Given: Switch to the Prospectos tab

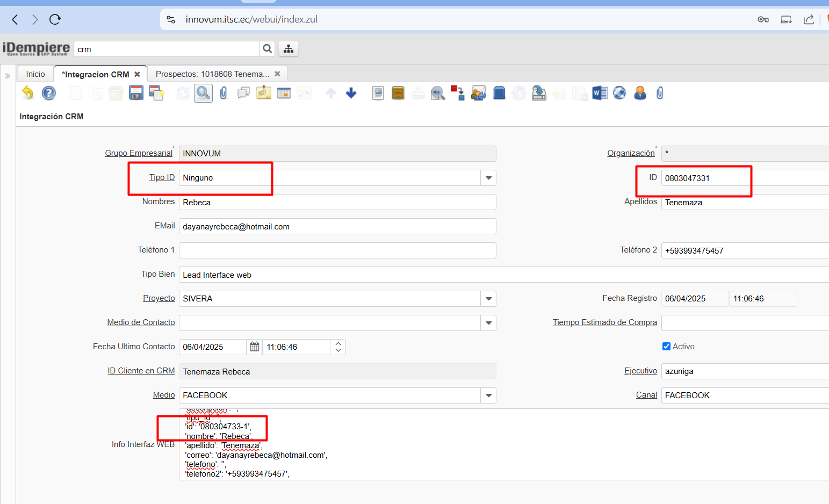Looking at the screenshot, I should pyautogui.click(x=212, y=74).
